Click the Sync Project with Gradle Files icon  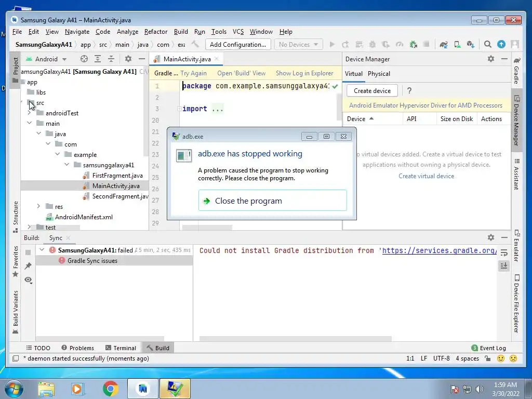444,45
